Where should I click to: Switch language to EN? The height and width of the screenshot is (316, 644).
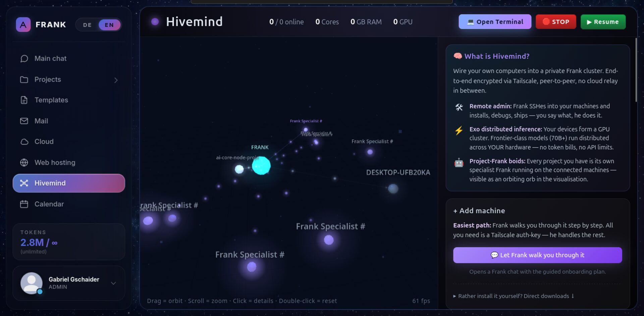[109, 25]
